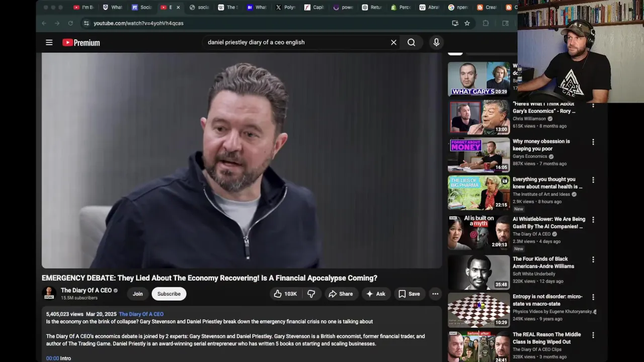The height and width of the screenshot is (362, 644).
Task: Click the YouTube Premium logo
Action: click(81, 43)
